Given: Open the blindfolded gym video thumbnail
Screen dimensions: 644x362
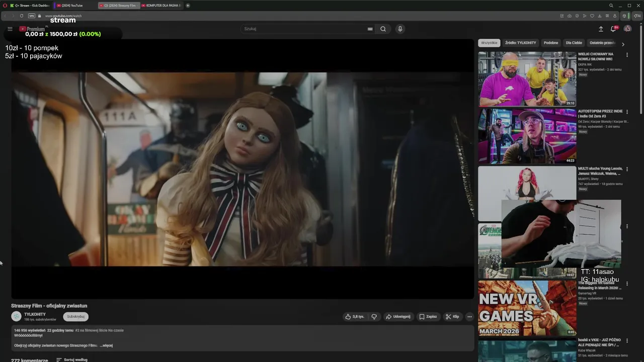Looking at the screenshot, I should click(x=527, y=78).
